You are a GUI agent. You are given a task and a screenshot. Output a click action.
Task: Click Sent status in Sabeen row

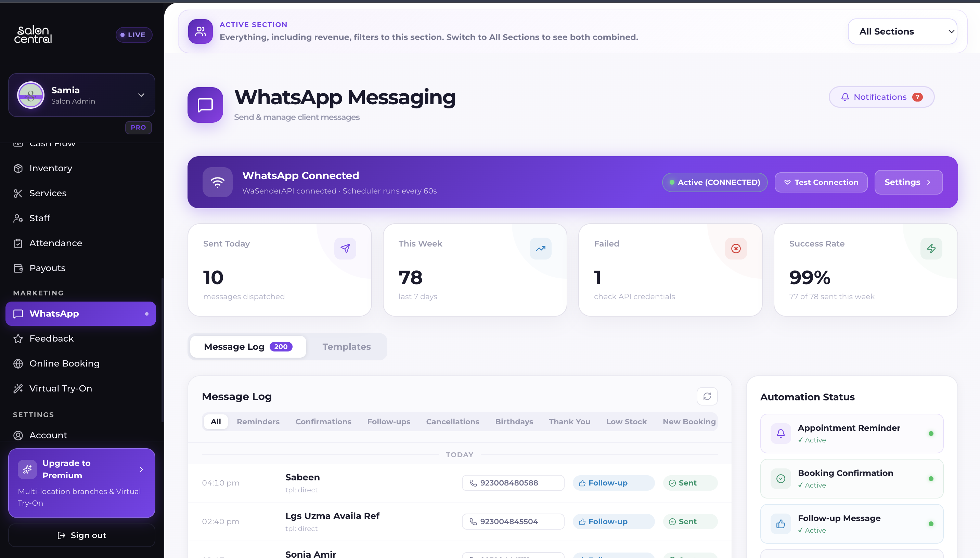(690, 483)
